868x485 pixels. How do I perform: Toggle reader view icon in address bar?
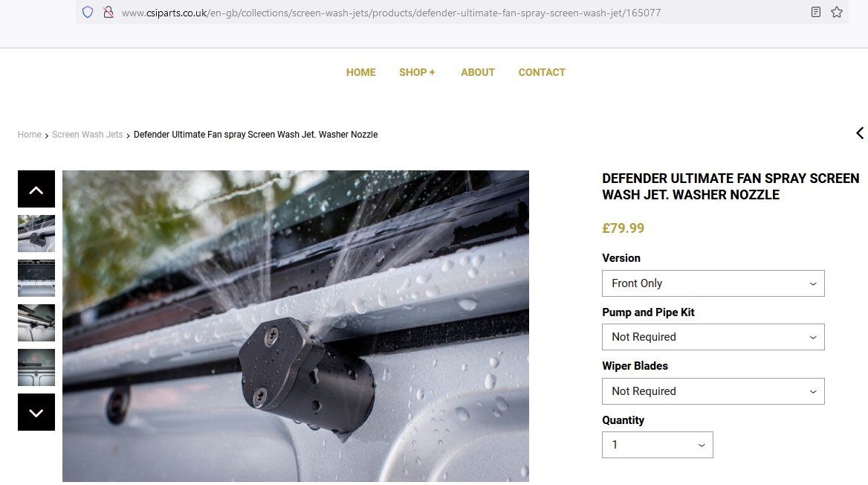point(815,12)
